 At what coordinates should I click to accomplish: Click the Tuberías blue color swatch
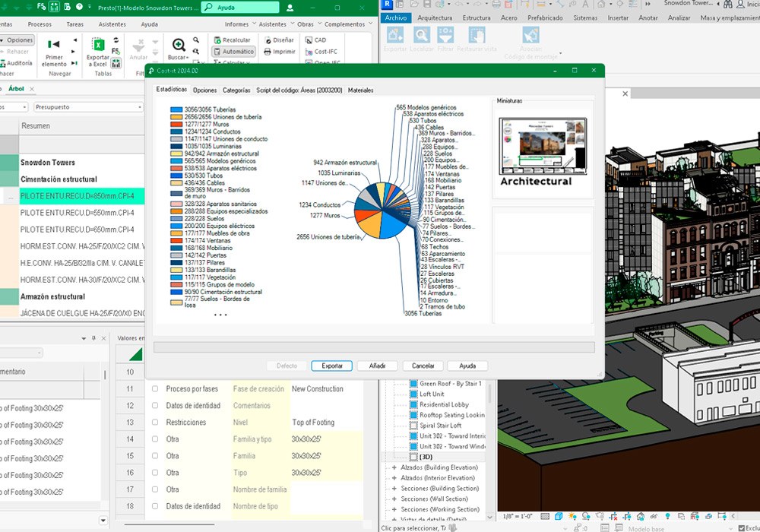click(176, 110)
